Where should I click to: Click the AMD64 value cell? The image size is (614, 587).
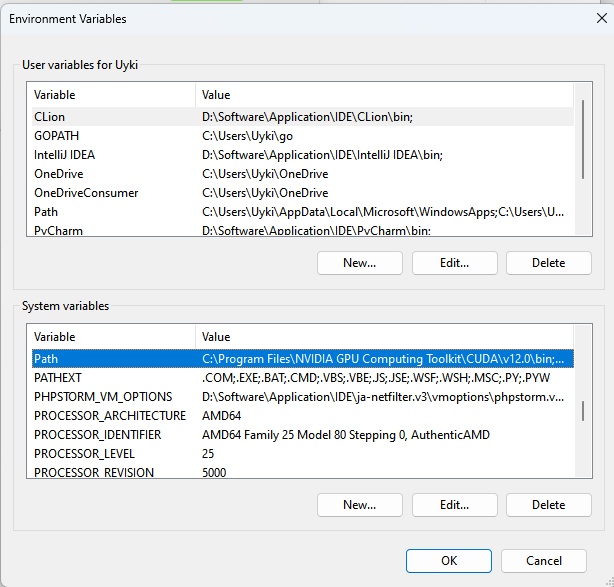pos(222,416)
